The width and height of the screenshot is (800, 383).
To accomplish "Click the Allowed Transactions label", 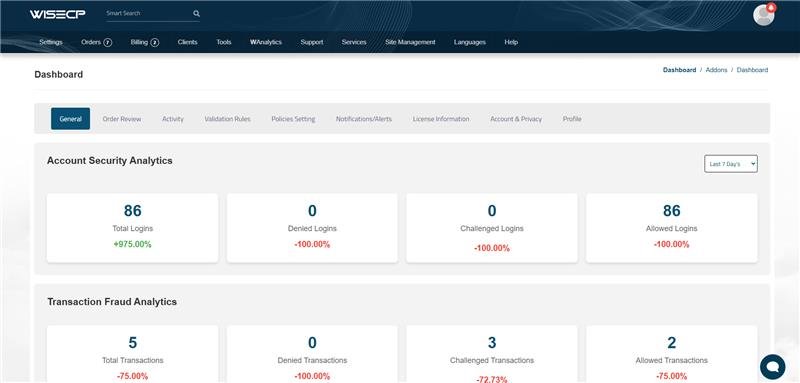I will coord(671,360).
